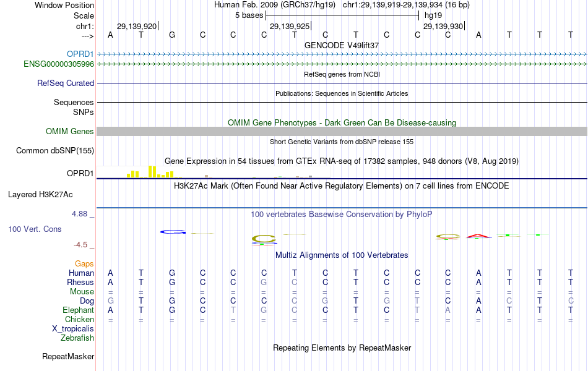Click the -4.5 PhyloP lower scale value

(80, 245)
